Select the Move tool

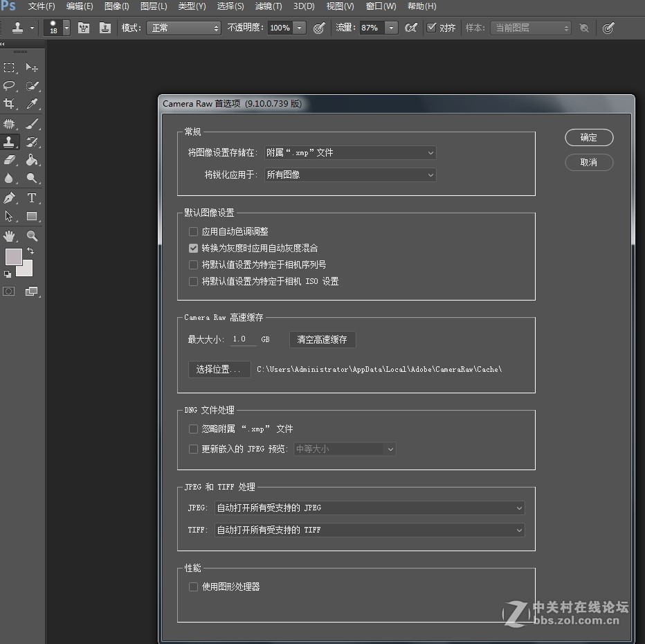pyautogui.click(x=32, y=67)
